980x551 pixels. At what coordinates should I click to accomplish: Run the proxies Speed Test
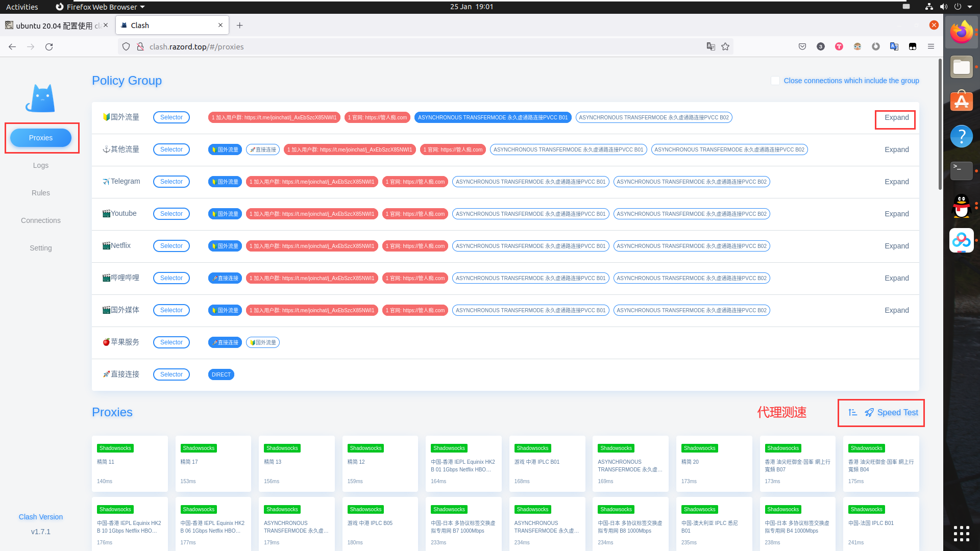pos(892,412)
